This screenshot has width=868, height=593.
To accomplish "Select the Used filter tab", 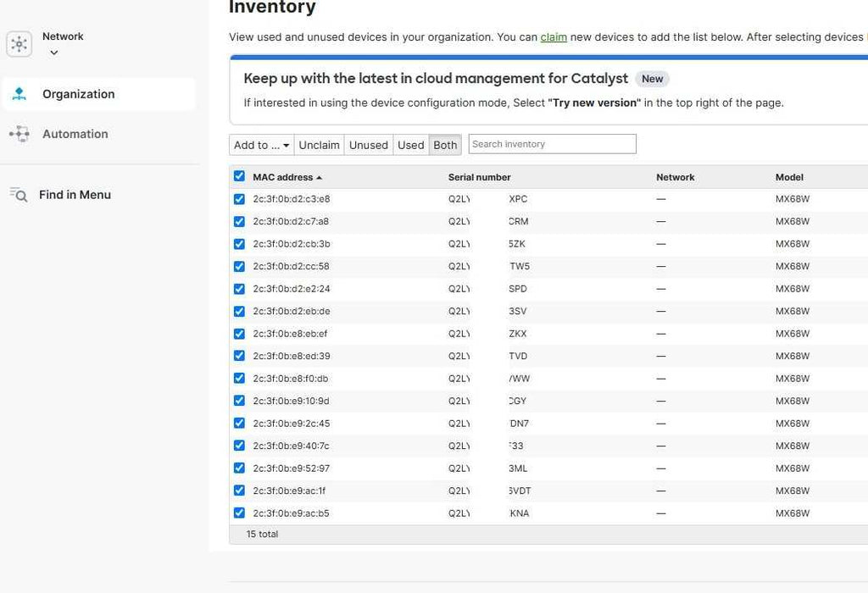I will tap(410, 145).
